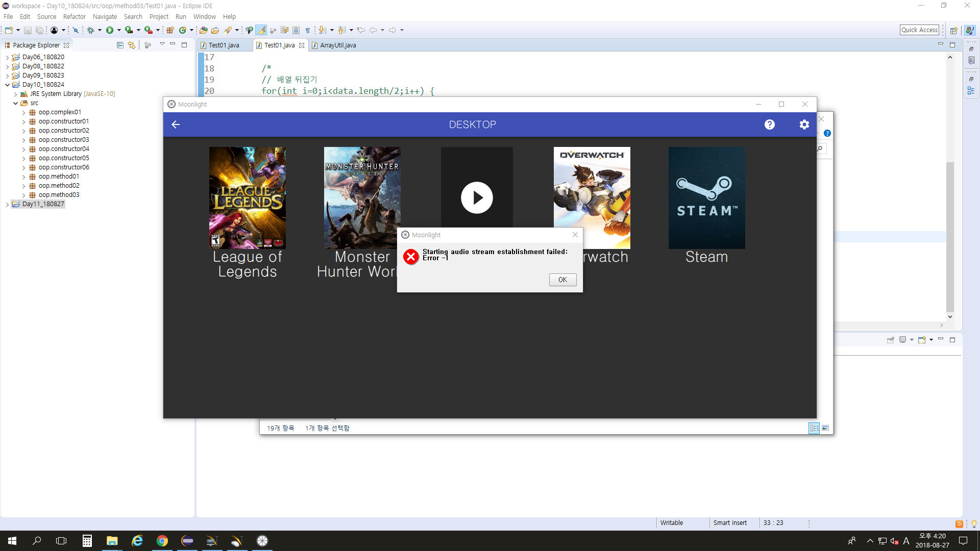Open Eclipse icon in Windows taskbar
This screenshot has height=551, width=980.
187,541
